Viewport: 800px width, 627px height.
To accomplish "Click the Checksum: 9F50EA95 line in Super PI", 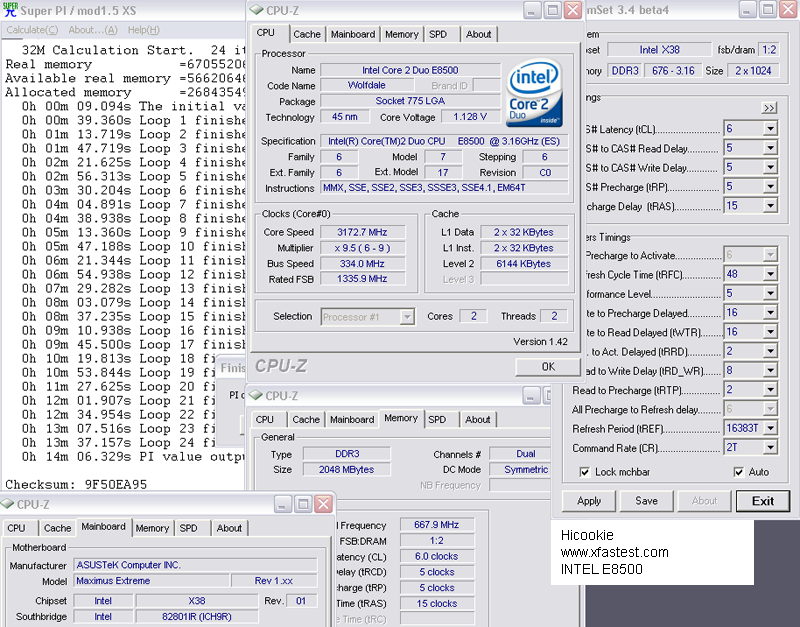I will (x=76, y=484).
